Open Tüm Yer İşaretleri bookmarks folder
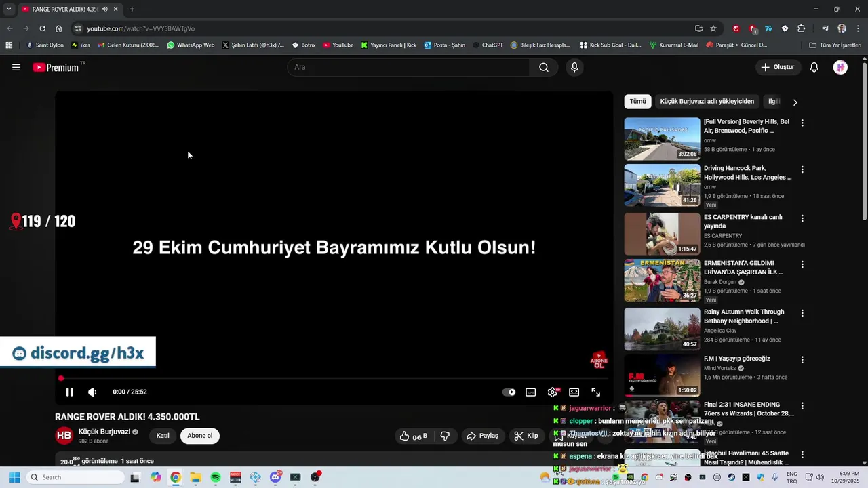The height and width of the screenshot is (488, 868). (x=835, y=45)
